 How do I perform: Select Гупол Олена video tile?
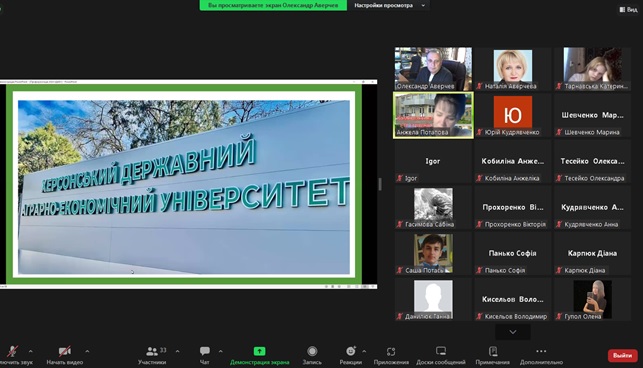coord(592,299)
